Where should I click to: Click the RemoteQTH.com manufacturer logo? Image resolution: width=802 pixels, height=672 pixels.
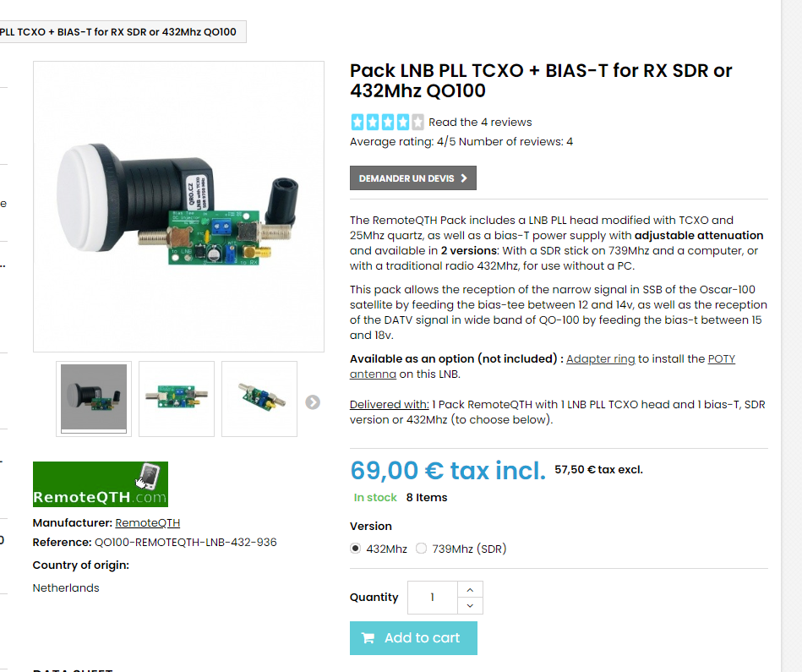101,484
